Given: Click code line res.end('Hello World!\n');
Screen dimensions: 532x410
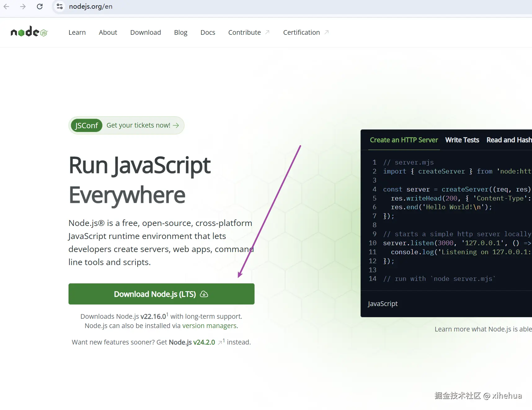Looking at the screenshot, I should point(441,207).
